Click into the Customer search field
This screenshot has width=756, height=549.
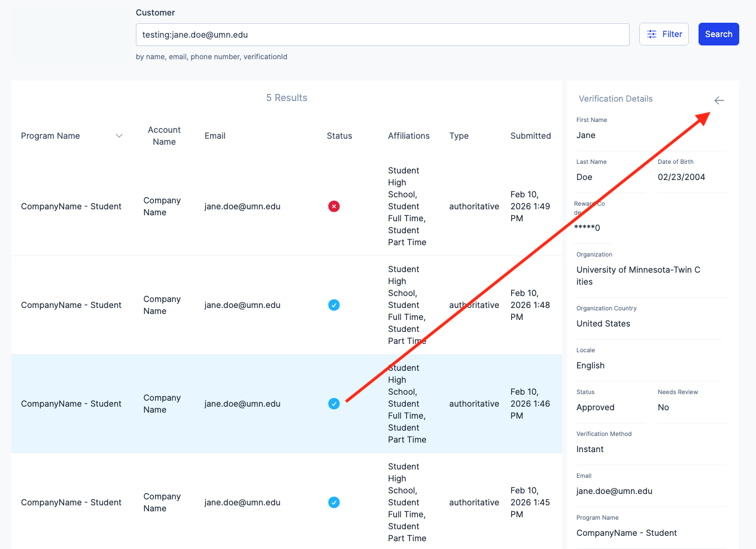point(382,35)
